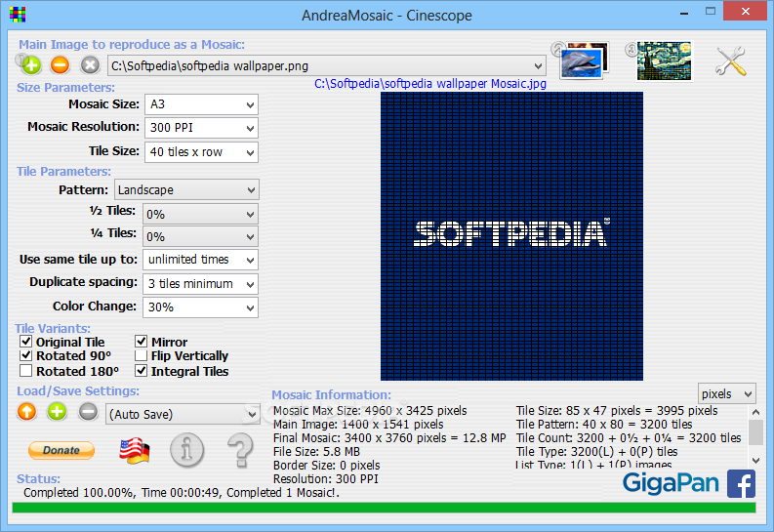Open the softpedia wallpaper Mosaic.jpg link
This screenshot has width=774, height=532.
click(429, 83)
